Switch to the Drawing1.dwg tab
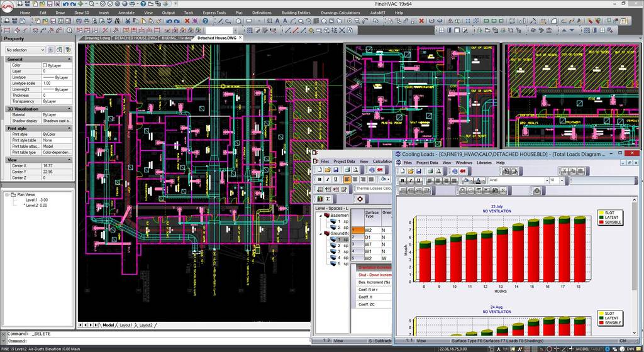The width and height of the screenshot is (644, 352). (96, 38)
